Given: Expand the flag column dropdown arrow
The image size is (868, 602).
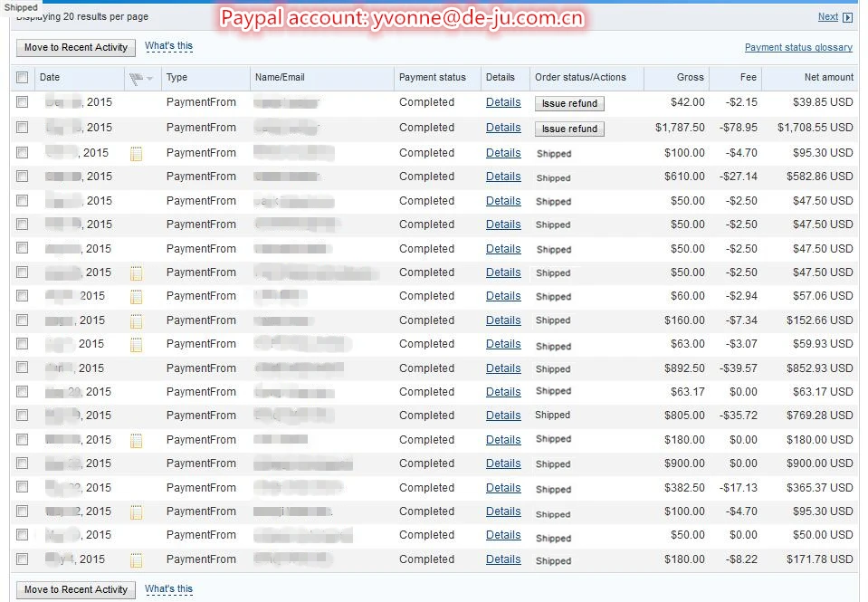Looking at the screenshot, I should (x=149, y=79).
